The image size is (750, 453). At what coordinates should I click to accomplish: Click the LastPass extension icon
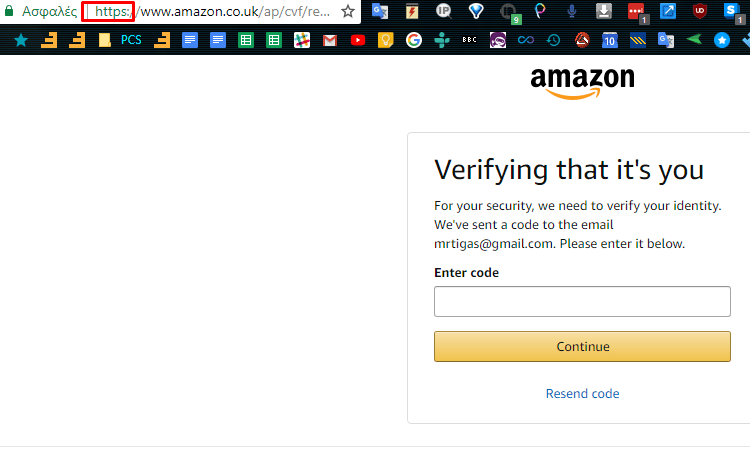[636, 12]
